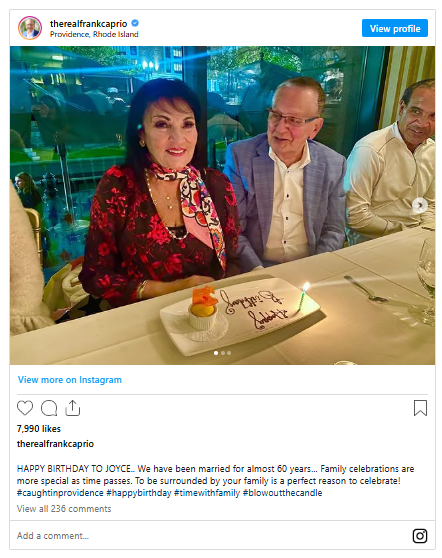Viewport: 442px width, 558px height.
Task: Save post with the bookmark icon
Action: 420,408
